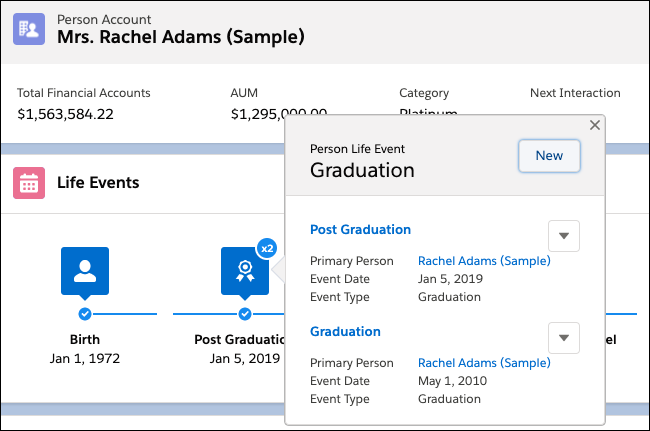Click the Life Events section heading
Image resolution: width=650 pixels, height=431 pixels.
pos(98,183)
